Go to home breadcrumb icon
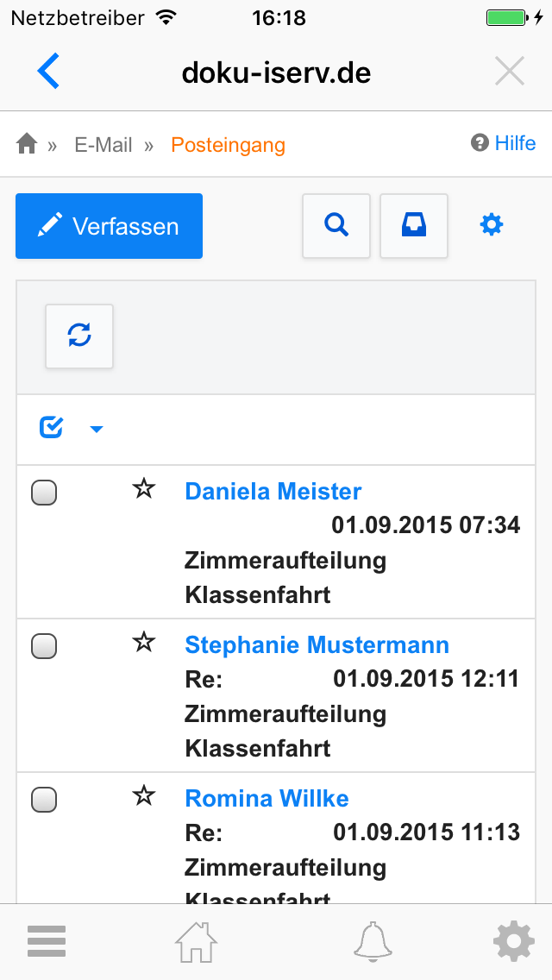The height and width of the screenshot is (980, 552). coord(27,144)
